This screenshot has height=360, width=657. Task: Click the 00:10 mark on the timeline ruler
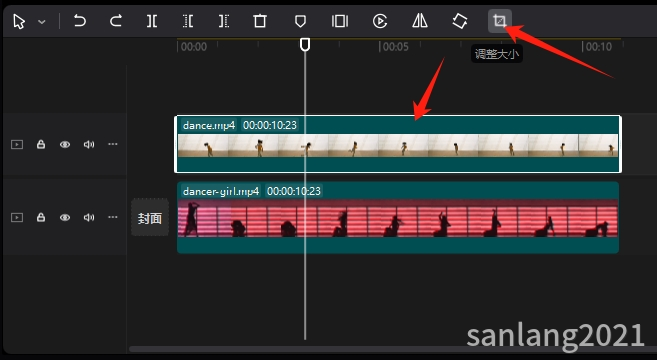(x=598, y=47)
